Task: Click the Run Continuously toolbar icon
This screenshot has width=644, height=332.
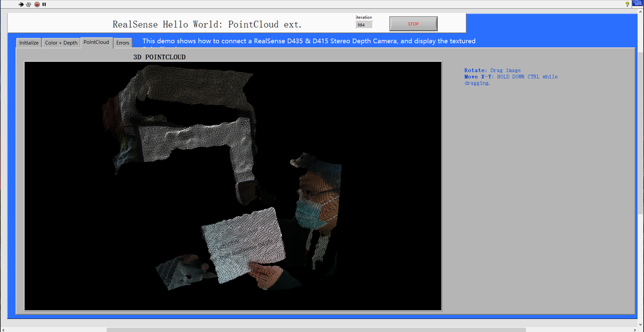Action: [28, 4]
